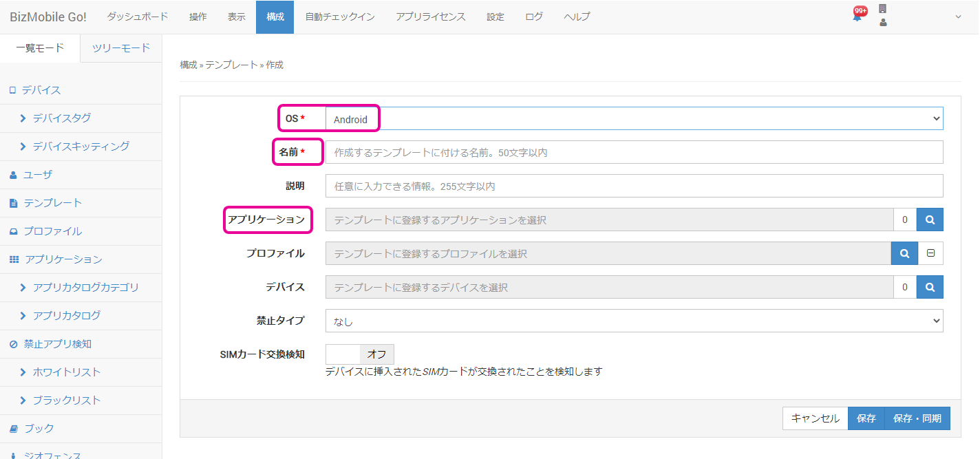980x459 pixels.
Task: Expand the account menu chevron at top right
Action: click(x=958, y=17)
